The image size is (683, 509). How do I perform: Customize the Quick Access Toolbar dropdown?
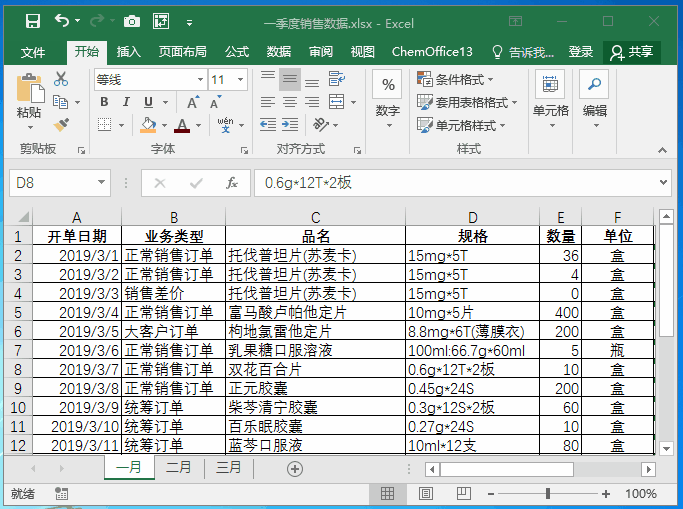click(189, 23)
